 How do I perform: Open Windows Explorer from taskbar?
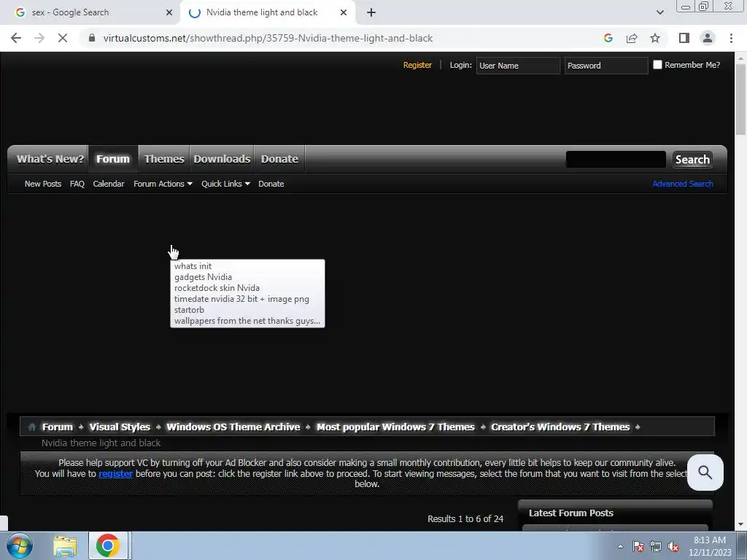[65, 545]
